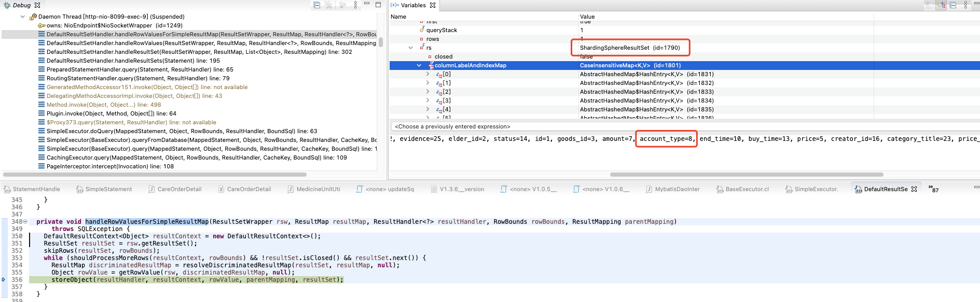Click the Variables detail pane horizontal scrollbar thumb

click(x=747, y=175)
